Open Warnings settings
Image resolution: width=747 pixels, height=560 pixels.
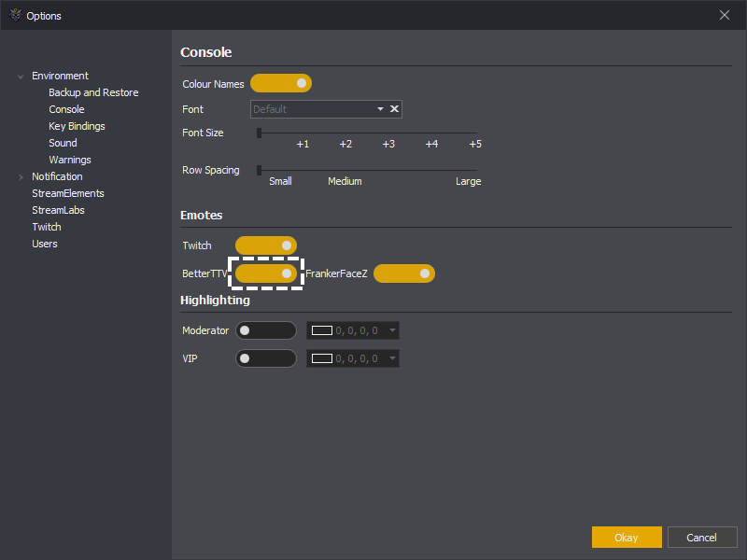pyautogui.click(x=69, y=160)
